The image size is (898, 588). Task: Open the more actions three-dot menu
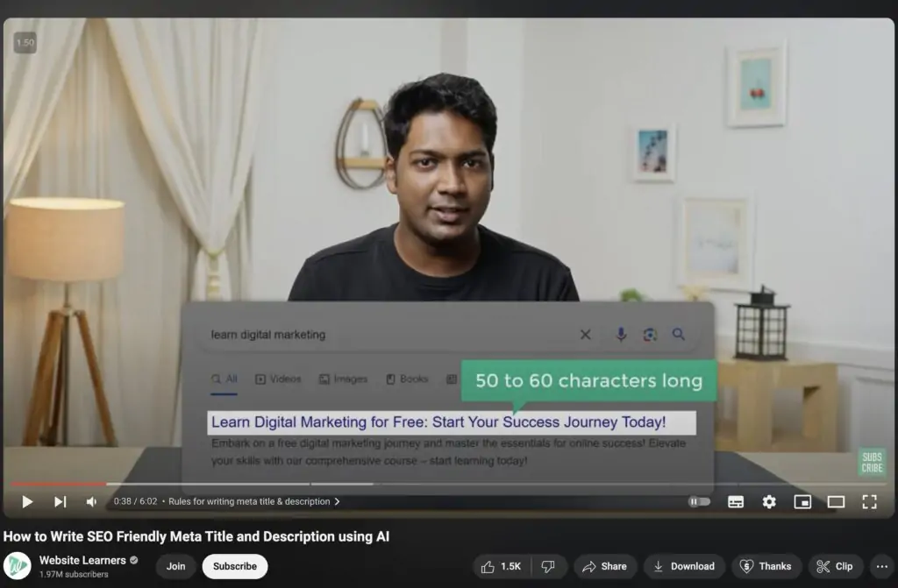[x=880, y=566]
